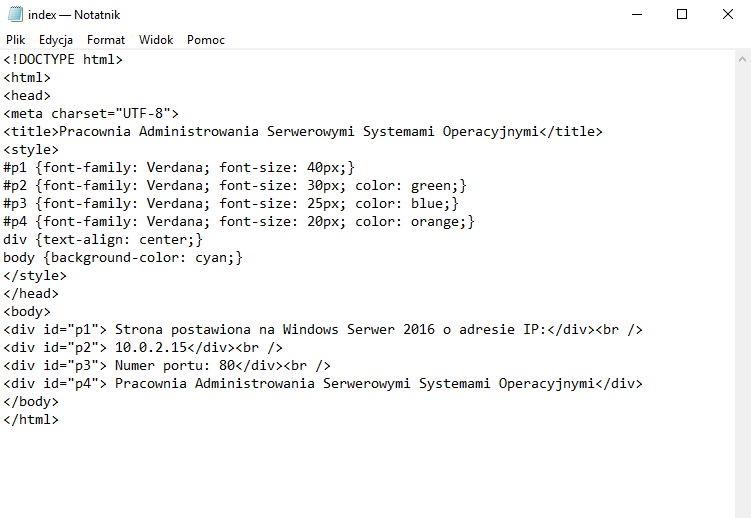
Task: Maximize the Notatnik window
Action: 682,15
